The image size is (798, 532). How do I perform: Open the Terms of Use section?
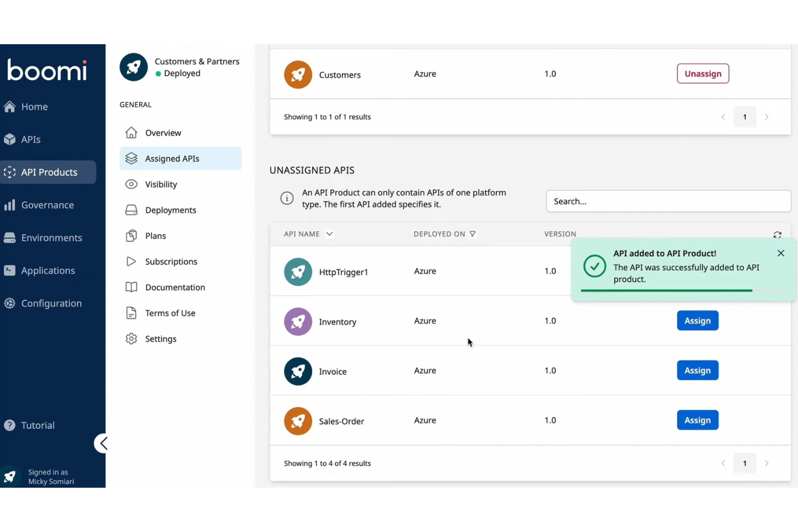[171, 313]
